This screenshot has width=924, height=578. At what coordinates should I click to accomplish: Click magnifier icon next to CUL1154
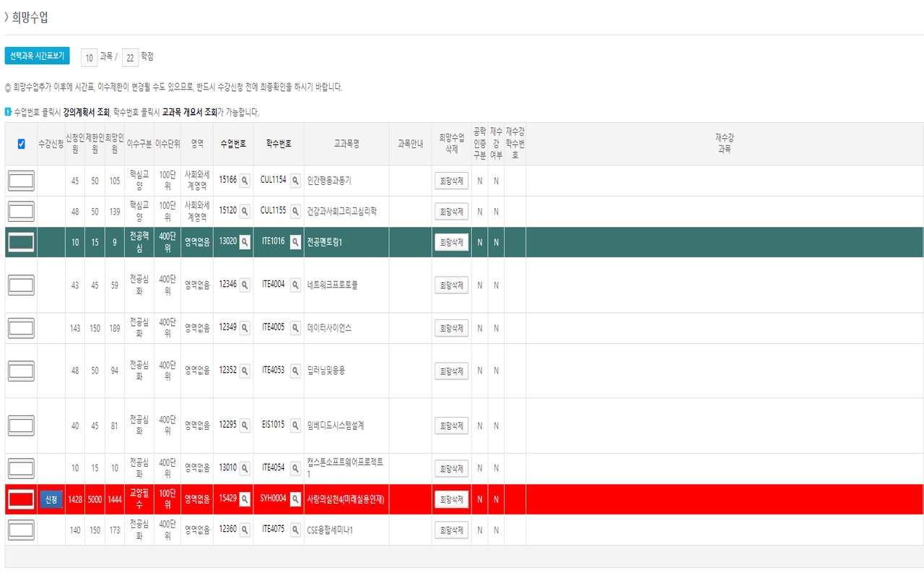(x=295, y=181)
